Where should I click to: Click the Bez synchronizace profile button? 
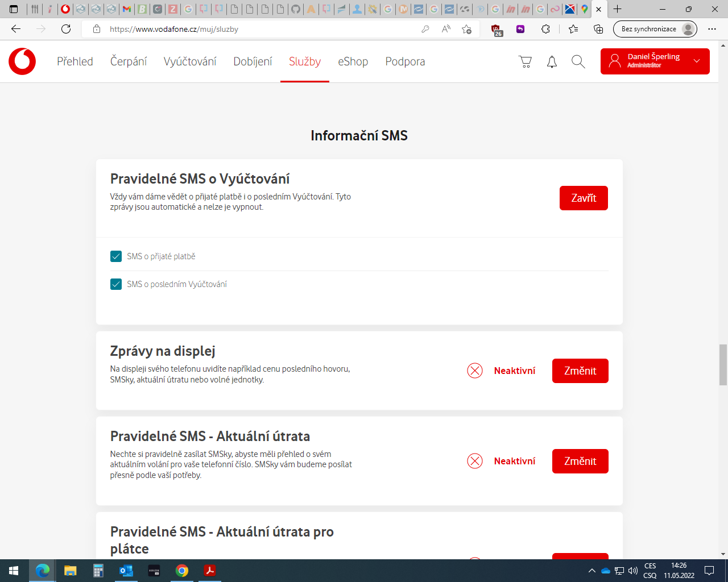(x=655, y=29)
